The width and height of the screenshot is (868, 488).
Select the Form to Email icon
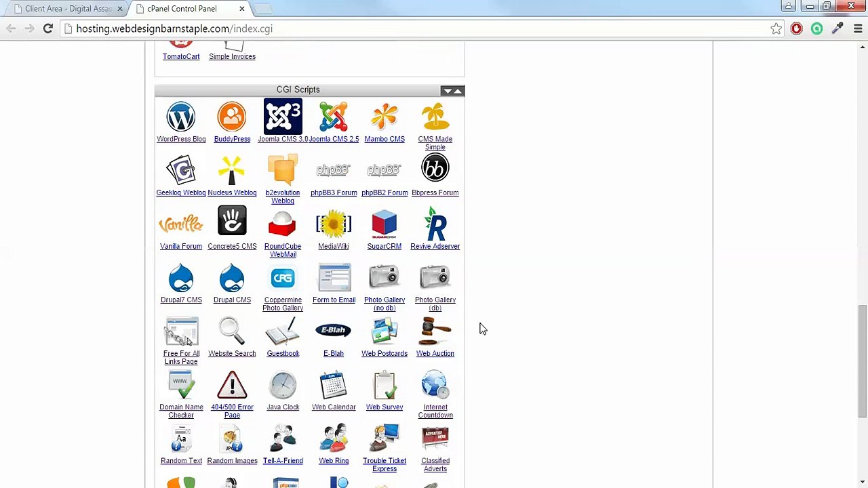tap(334, 277)
